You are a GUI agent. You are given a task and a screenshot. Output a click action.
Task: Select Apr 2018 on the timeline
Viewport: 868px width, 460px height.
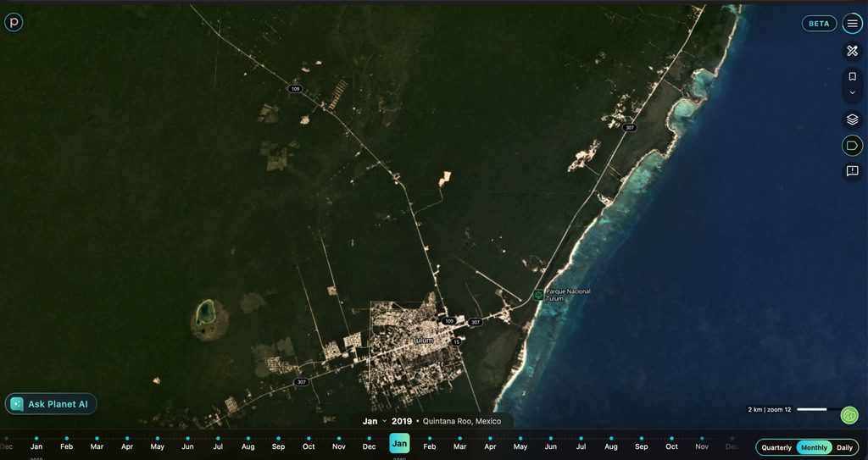(x=127, y=446)
